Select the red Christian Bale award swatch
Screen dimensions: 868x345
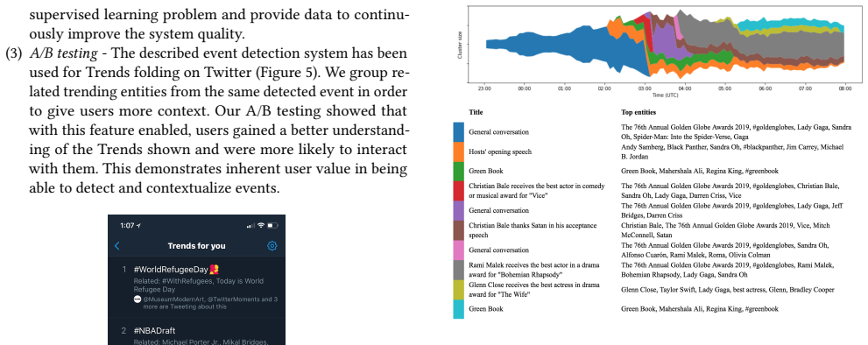tap(459, 191)
